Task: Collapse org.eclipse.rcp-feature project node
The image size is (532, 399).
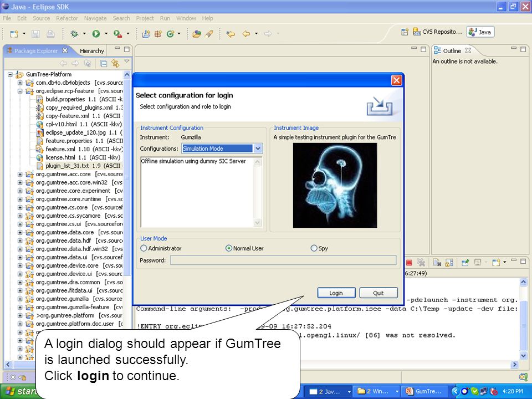Action: [x=20, y=91]
